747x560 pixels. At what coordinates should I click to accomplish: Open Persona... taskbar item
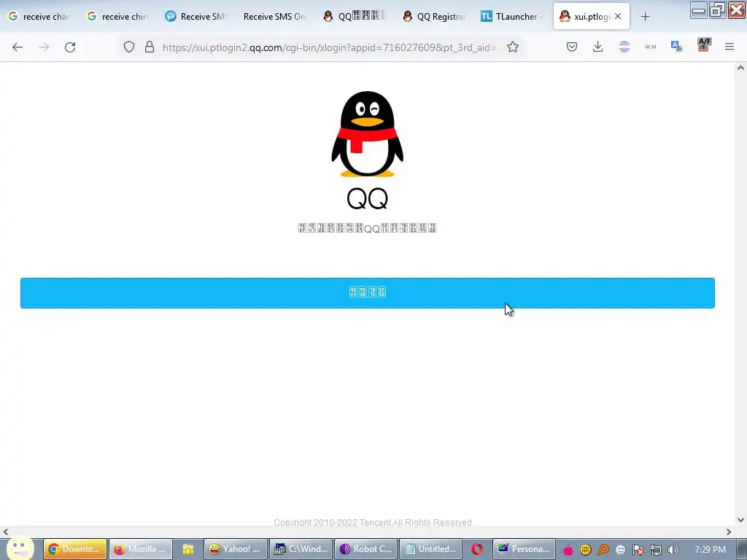tap(524, 549)
